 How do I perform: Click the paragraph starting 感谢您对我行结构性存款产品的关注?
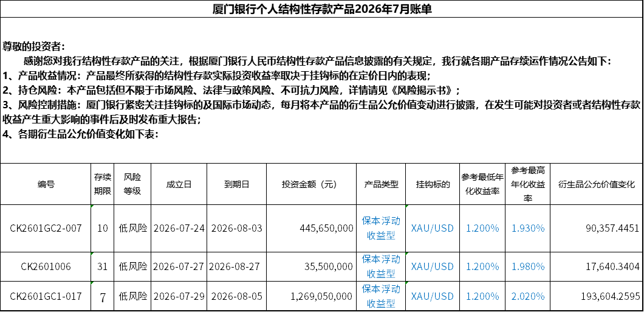318,61
